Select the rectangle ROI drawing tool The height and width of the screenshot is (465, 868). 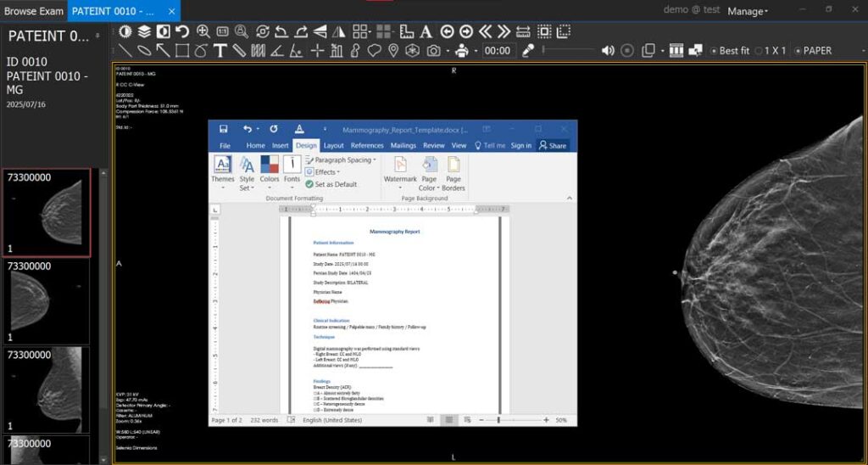point(182,51)
